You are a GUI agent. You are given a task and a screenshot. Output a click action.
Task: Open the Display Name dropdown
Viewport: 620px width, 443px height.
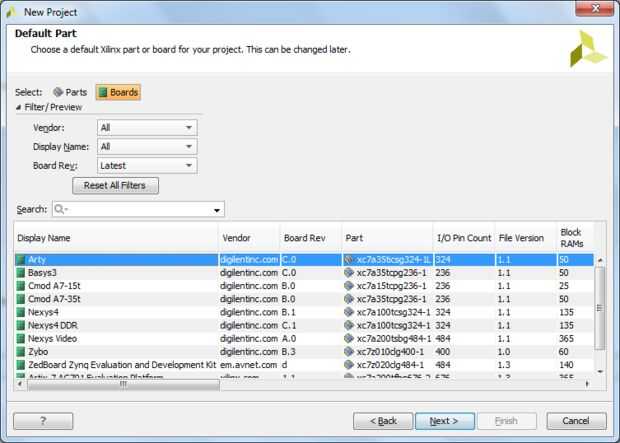tap(147, 146)
